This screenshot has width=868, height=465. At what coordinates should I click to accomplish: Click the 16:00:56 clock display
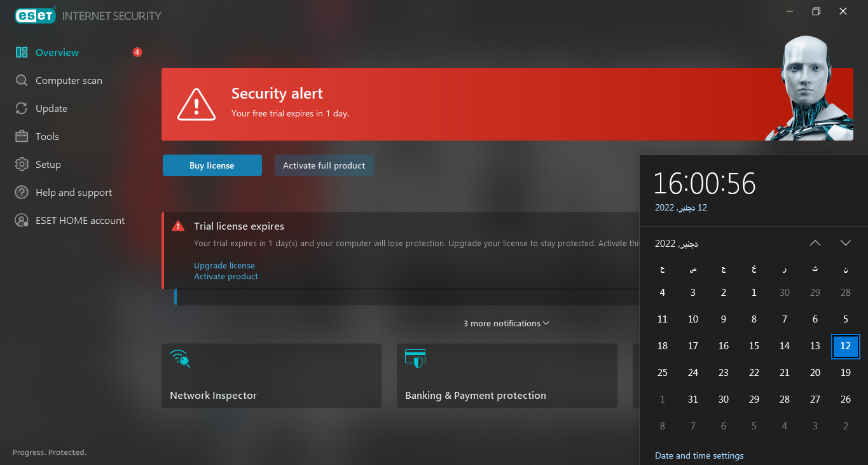pos(705,183)
